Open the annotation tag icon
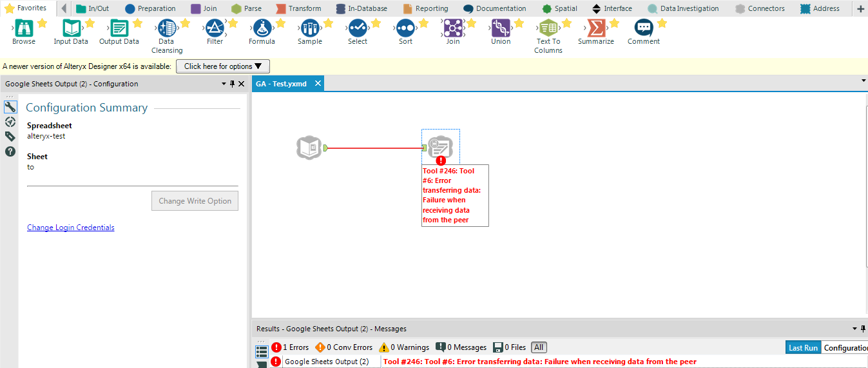 pyautogui.click(x=10, y=137)
